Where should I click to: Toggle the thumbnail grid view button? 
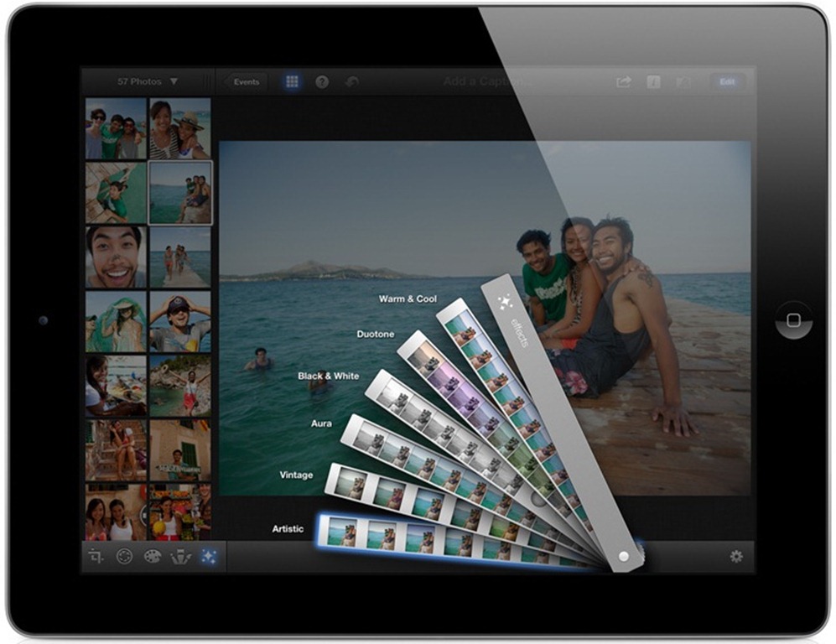[292, 82]
